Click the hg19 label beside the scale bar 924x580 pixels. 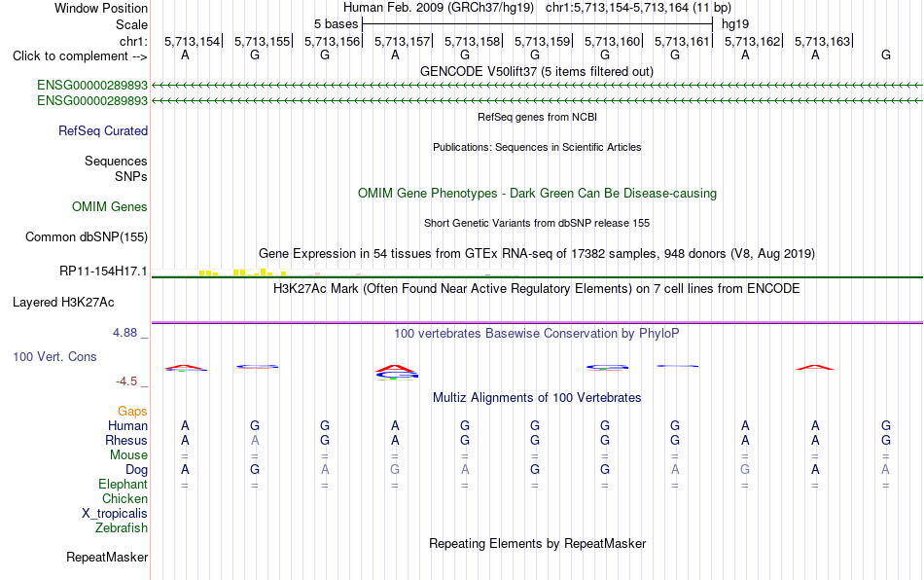click(x=735, y=24)
